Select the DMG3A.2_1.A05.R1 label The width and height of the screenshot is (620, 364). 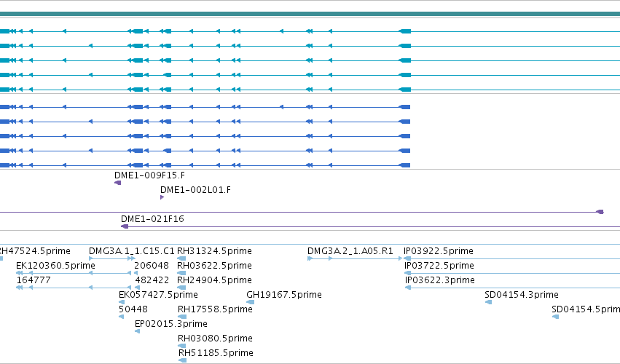(350, 251)
